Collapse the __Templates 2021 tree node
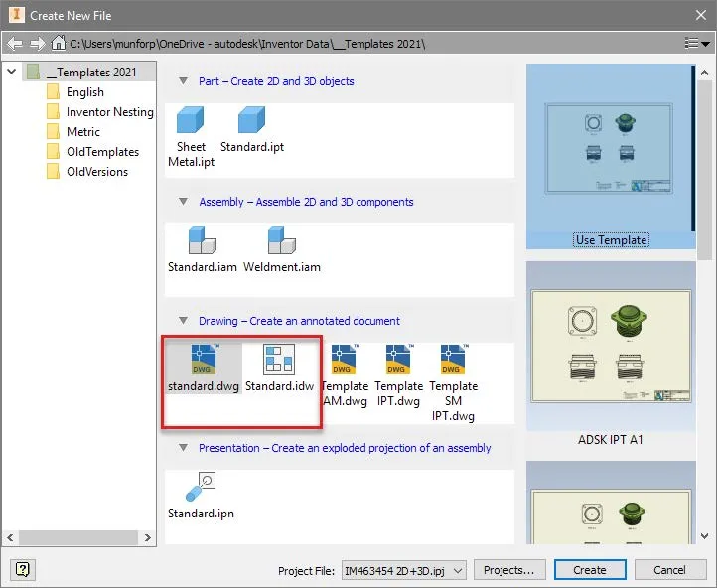The width and height of the screenshot is (717, 588). click(12, 72)
